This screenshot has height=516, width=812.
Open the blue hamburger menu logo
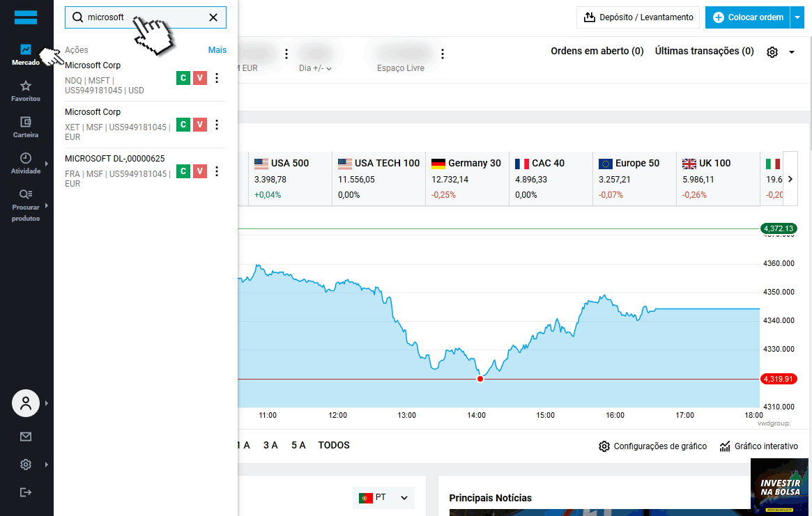coord(25,17)
